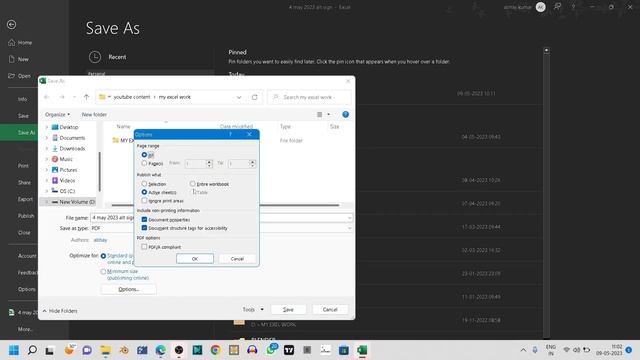This screenshot has width=640, height=360.
Task: Open Microsoft Edge from taskbar
Action: tap(160, 350)
